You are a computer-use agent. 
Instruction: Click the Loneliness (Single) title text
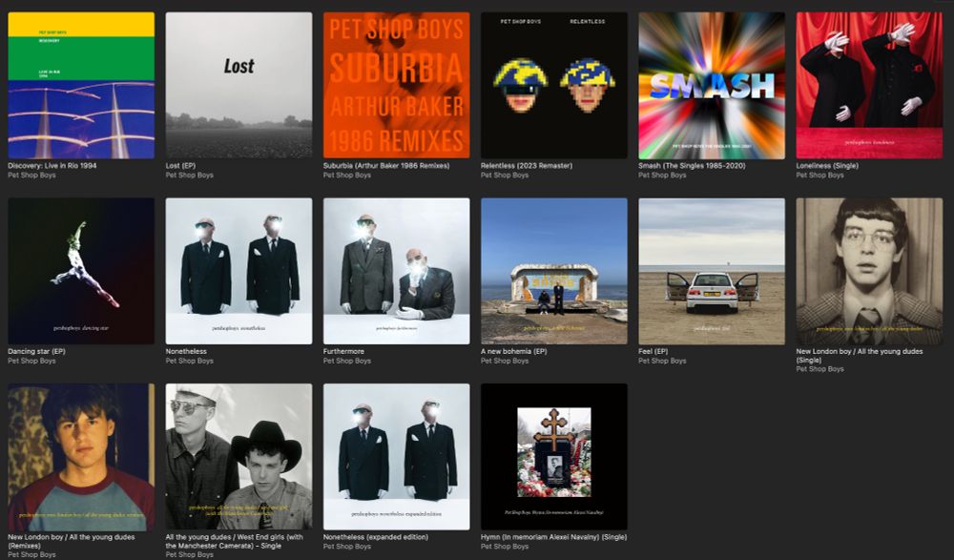pyautogui.click(x=827, y=166)
